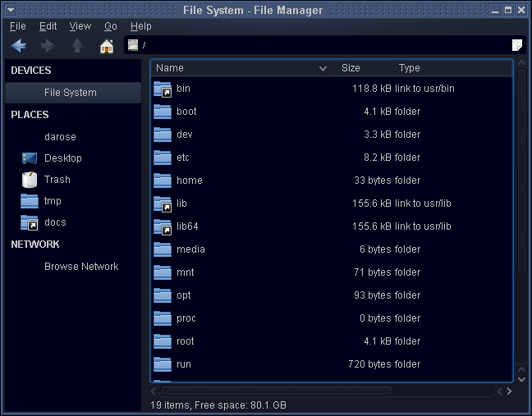Select the boot folder icon
This screenshot has height=416, width=532.
[x=163, y=112]
